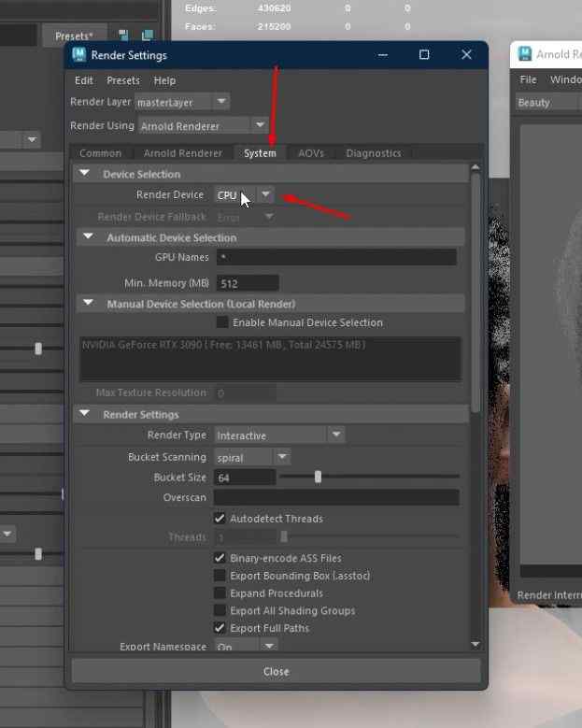The height and width of the screenshot is (728, 582).
Task: Open the Render Device CPU dropdown
Action: [245, 195]
